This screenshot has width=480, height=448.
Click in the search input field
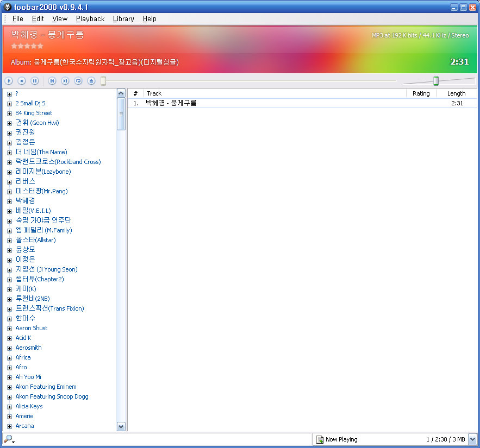coord(162,439)
